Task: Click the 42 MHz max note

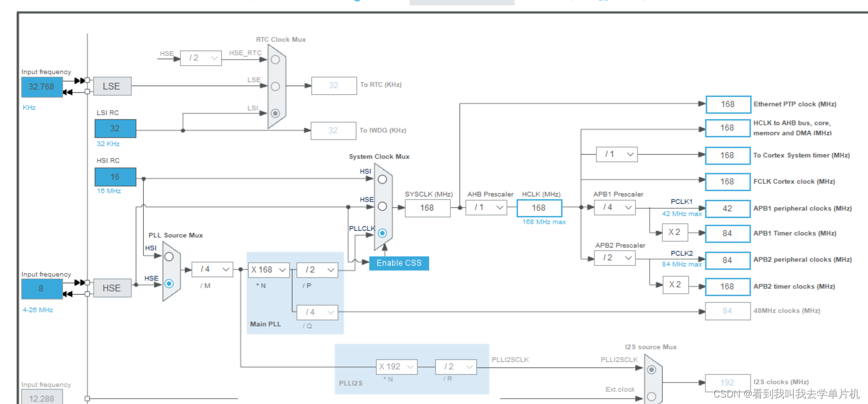Action: point(682,214)
